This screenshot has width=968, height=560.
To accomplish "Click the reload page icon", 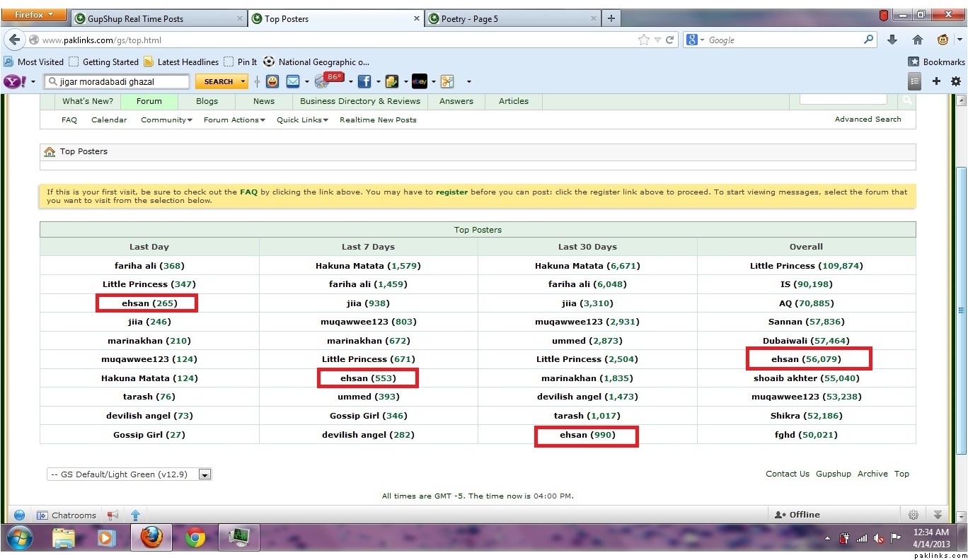I will tap(669, 40).
